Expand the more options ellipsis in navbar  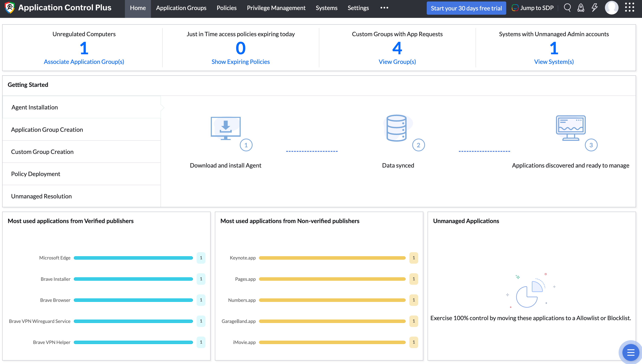click(384, 8)
